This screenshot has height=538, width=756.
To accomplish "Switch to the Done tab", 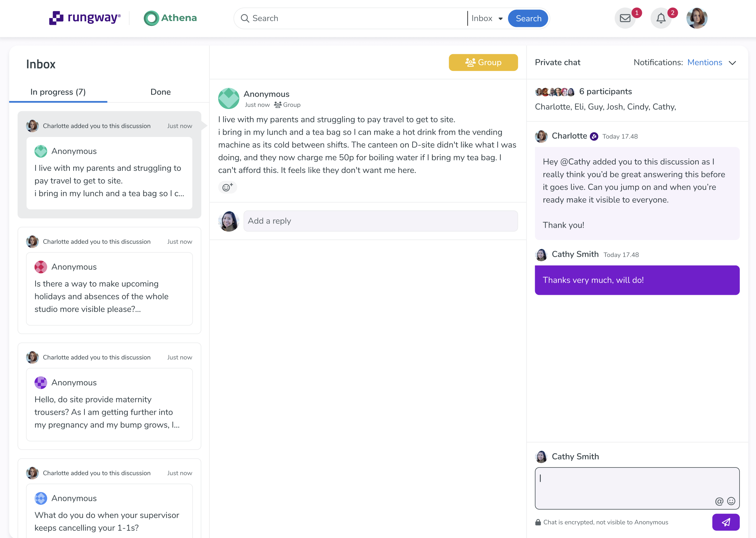I will (x=161, y=92).
